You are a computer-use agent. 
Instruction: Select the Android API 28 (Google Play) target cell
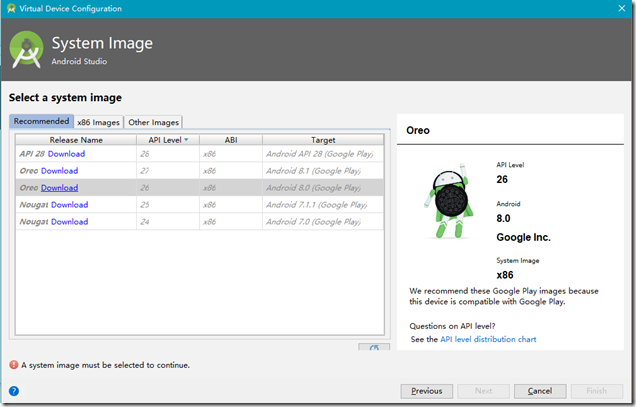click(323, 154)
